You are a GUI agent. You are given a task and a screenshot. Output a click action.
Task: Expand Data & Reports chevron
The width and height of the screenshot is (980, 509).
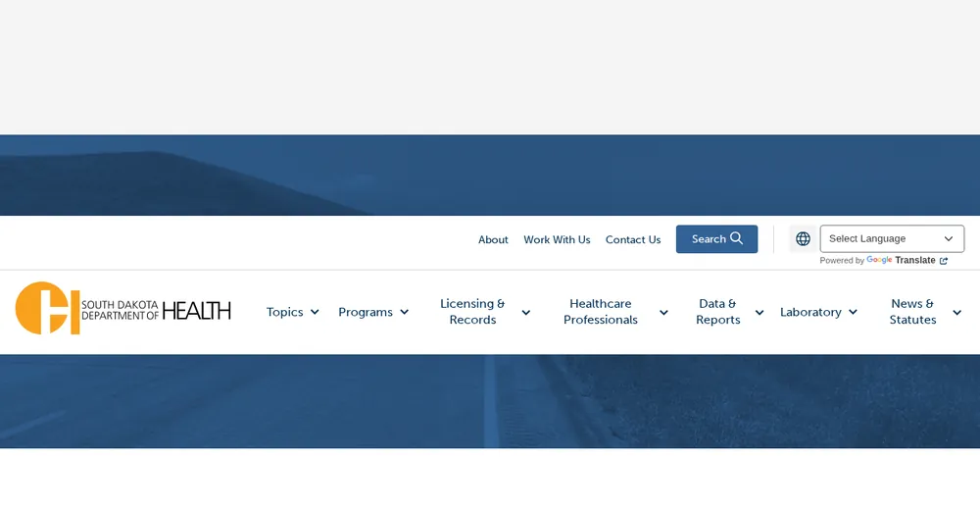tap(759, 313)
